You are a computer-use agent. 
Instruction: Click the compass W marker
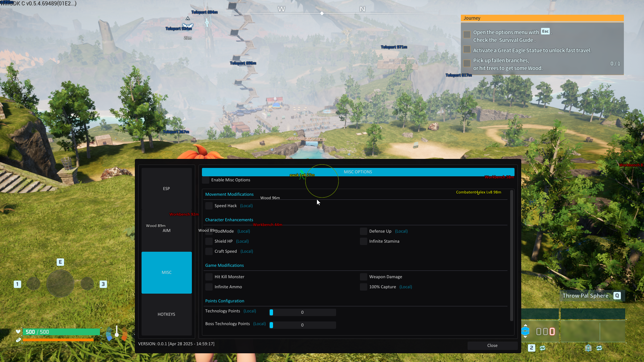281,9
